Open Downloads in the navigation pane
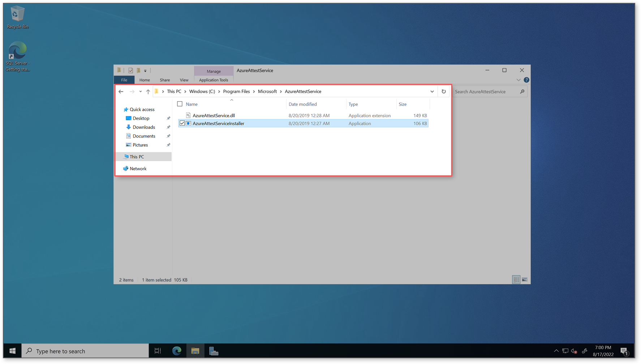This screenshot has width=641, height=364. point(143,127)
